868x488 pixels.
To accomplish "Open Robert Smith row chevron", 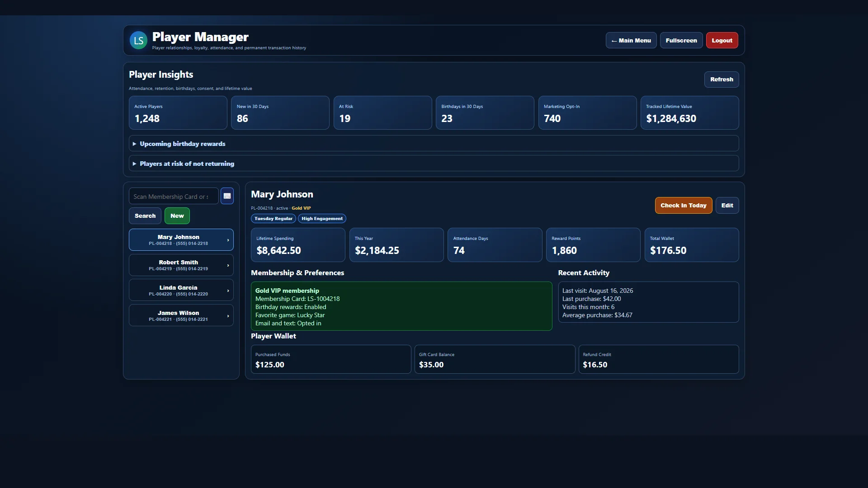I will [x=228, y=265].
